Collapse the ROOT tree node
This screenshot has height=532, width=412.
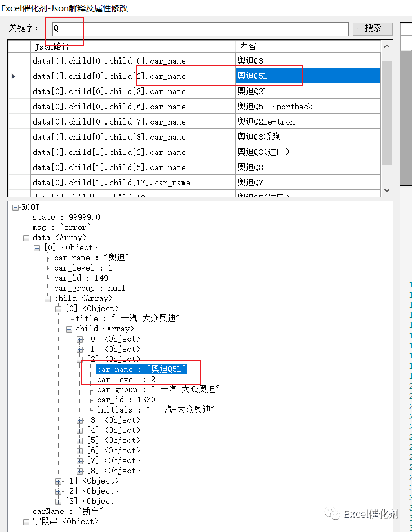tap(15, 207)
